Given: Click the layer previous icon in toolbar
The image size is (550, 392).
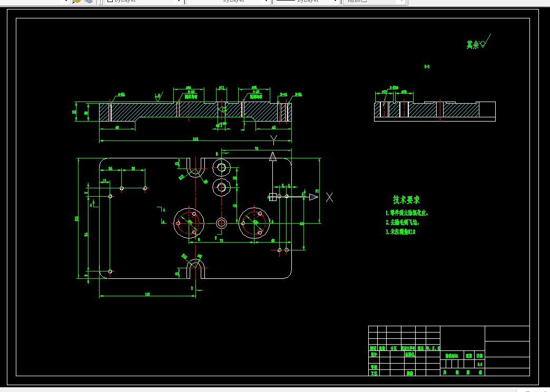Looking at the screenshot, I should (x=76, y=2).
